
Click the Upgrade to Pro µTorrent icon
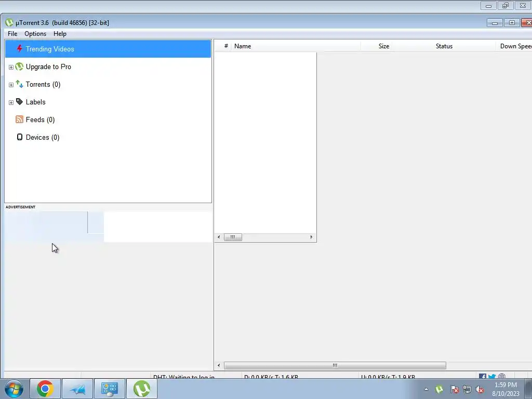pos(19,66)
